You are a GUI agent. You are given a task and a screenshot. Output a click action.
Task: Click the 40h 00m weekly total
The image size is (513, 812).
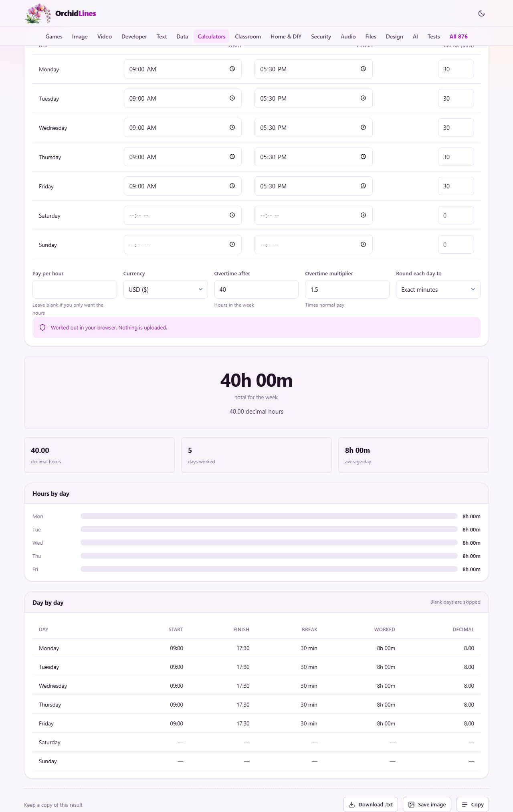[256, 380]
